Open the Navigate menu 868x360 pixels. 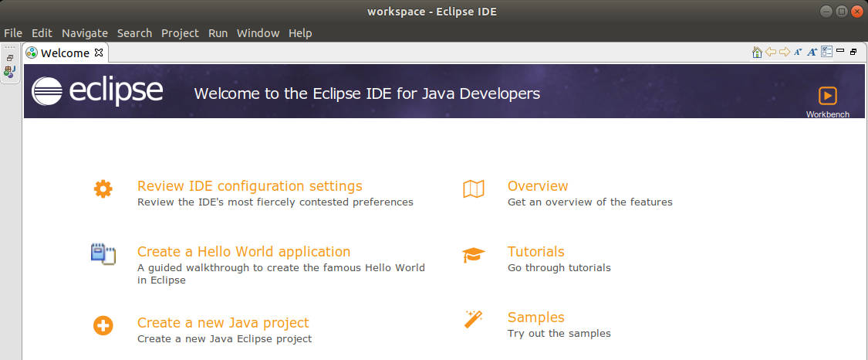[85, 33]
